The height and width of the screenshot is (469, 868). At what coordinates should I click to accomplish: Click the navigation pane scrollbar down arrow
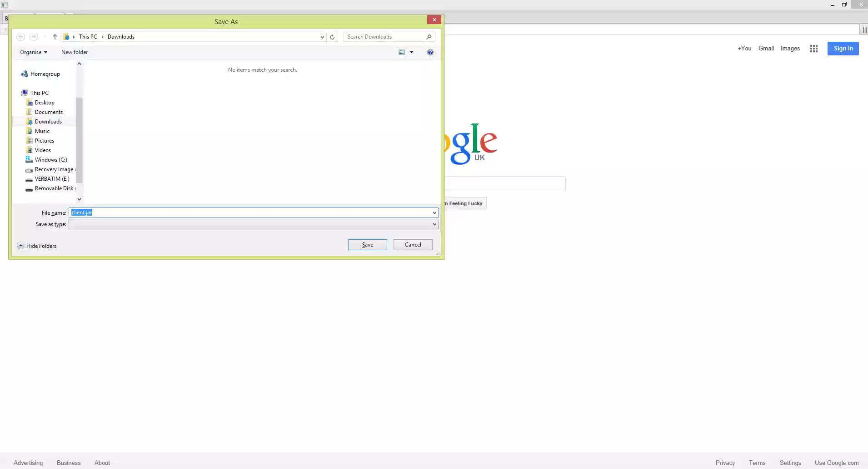[x=79, y=199]
